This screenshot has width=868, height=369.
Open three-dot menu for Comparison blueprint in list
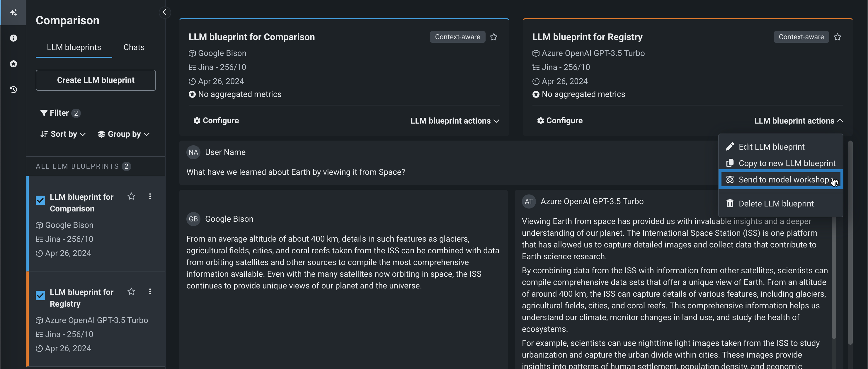(x=150, y=196)
